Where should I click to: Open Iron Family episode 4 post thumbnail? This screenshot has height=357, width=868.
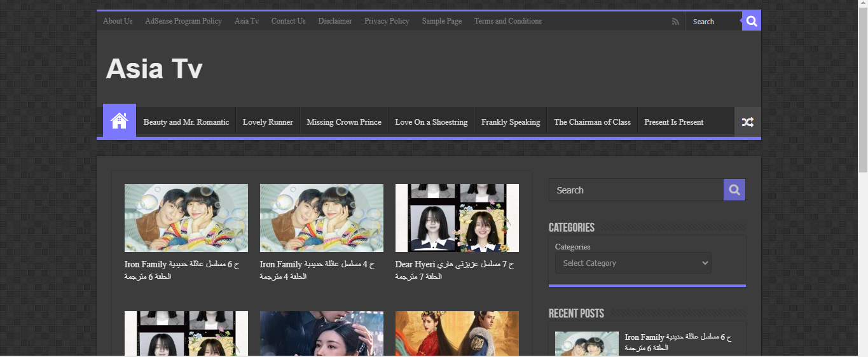[322, 218]
